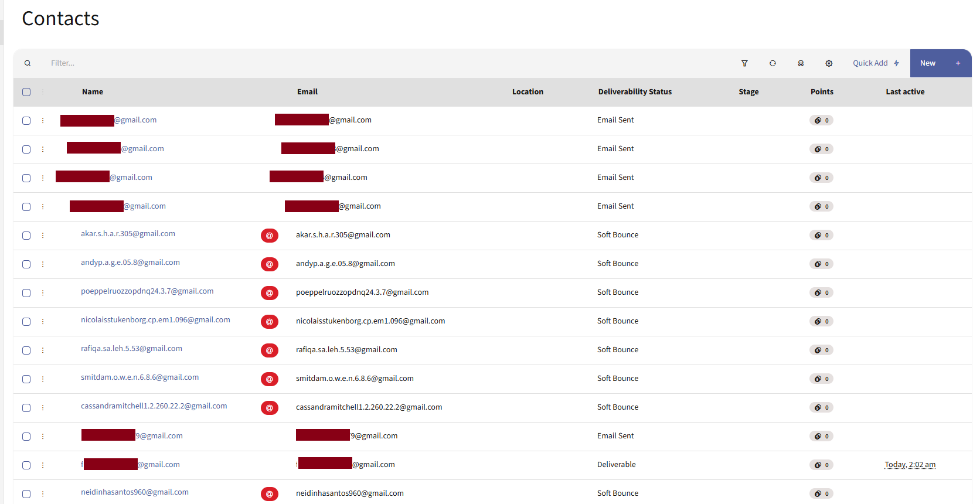The width and height of the screenshot is (980, 504).
Task: Click points badge in neidinhasantos960 row
Action: [x=821, y=493]
